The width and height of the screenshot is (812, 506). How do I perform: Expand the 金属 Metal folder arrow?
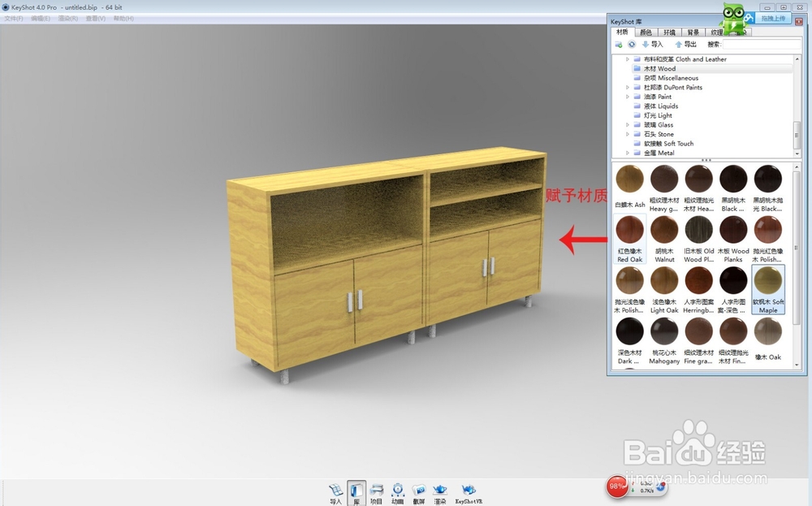coord(628,153)
